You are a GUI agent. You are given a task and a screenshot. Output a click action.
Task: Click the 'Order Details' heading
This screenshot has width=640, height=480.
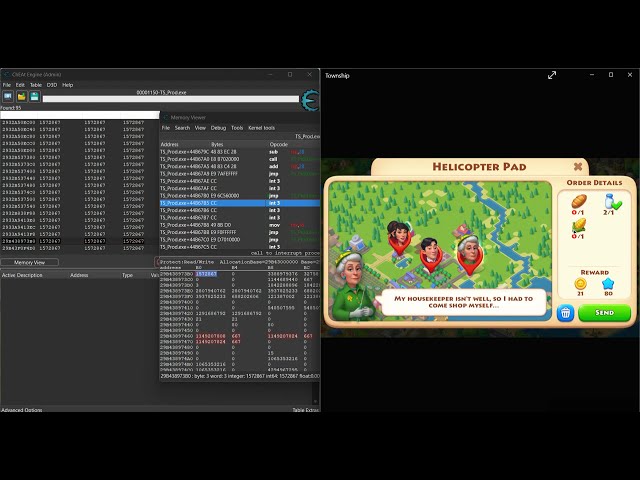tap(594, 183)
